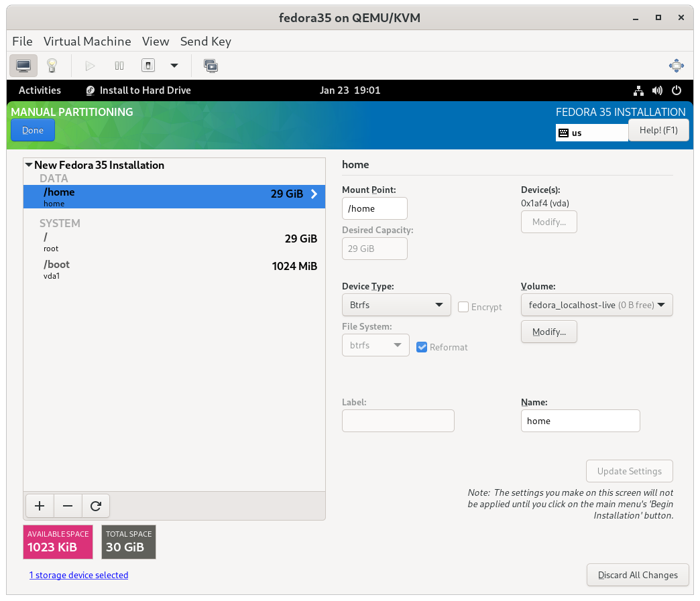Toggle fullscreen resize icon in toolbar
The width and height of the screenshot is (700, 601).
pos(677,66)
